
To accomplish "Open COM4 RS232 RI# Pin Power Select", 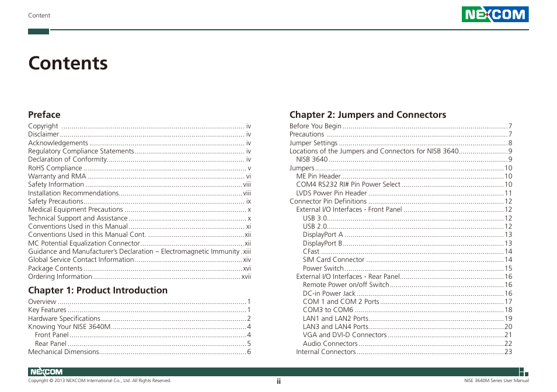I will pyautogui.click(x=404, y=184).
